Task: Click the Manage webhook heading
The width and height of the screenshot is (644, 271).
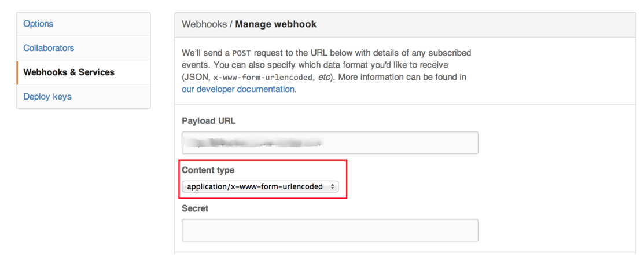Action: tap(275, 24)
